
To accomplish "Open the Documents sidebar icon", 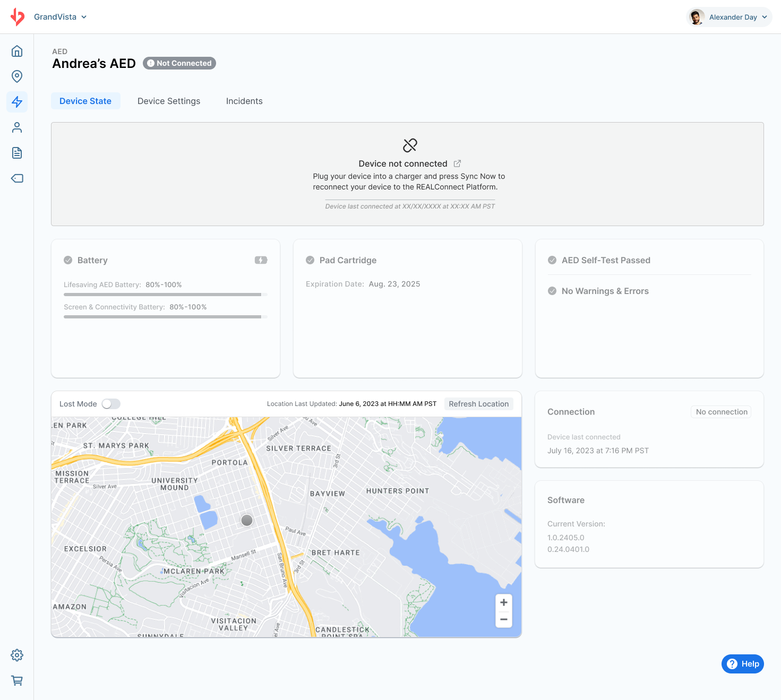I will (17, 153).
